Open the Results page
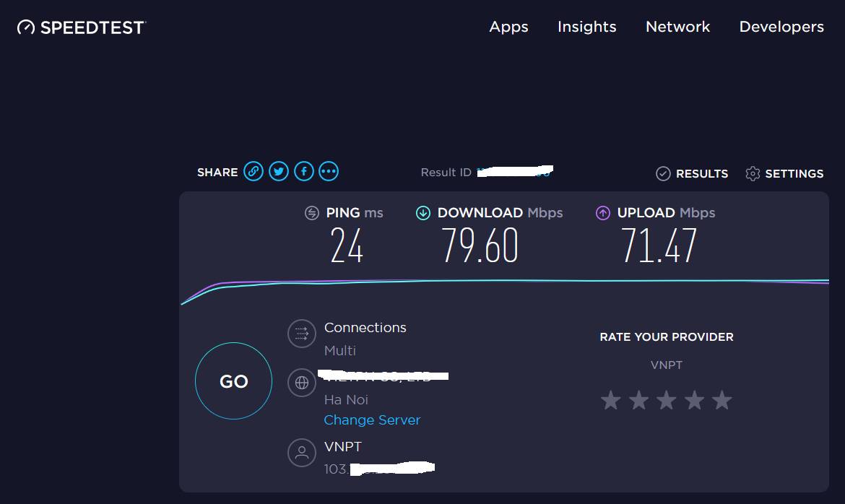 (x=692, y=173)
